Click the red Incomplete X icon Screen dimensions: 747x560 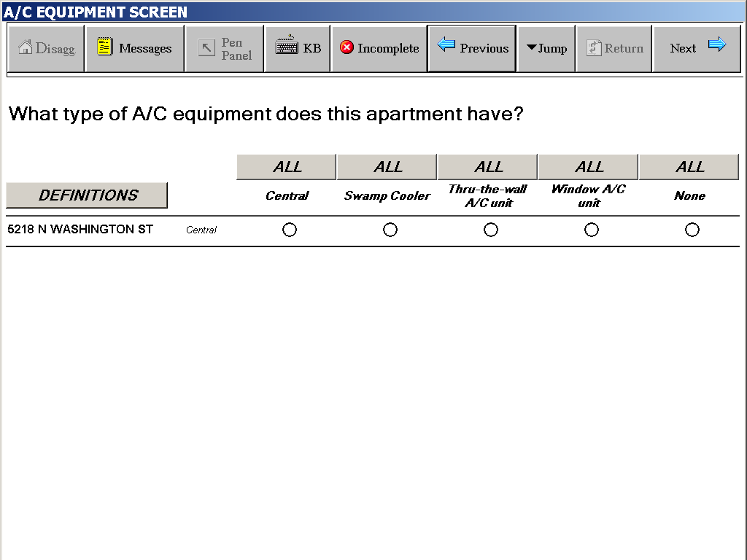point(347,48)
